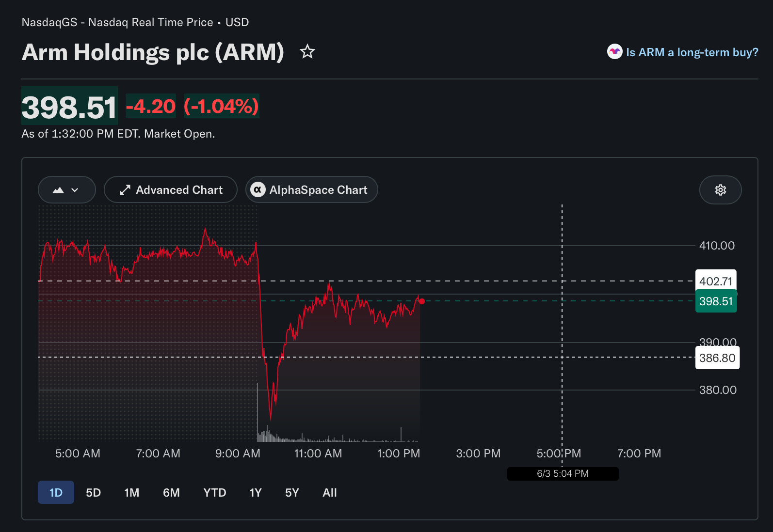The height and width of the screenshot is (532, 773).
Task: Switch to the 1M time range
Action: pyautogui.click(x=131, y=492)
